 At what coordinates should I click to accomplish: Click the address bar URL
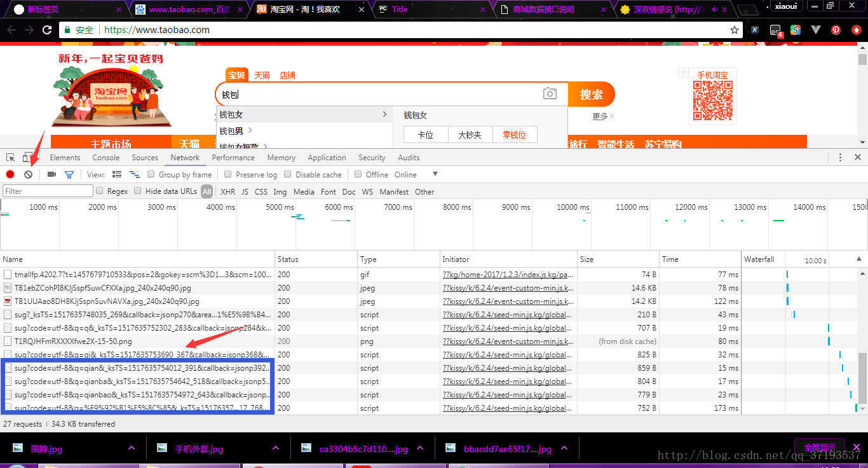[x=157, y=30]
